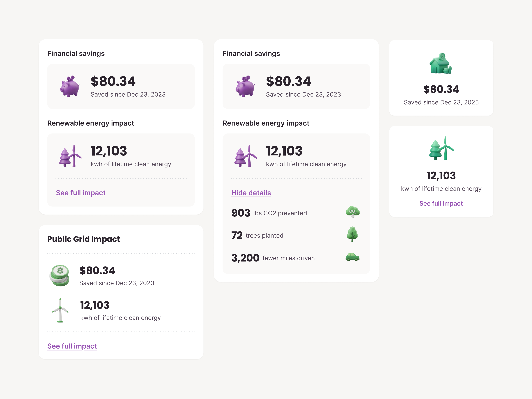532x399 pixels.
Task: Click the Renewable energy impact label
Action: [91, 123]
